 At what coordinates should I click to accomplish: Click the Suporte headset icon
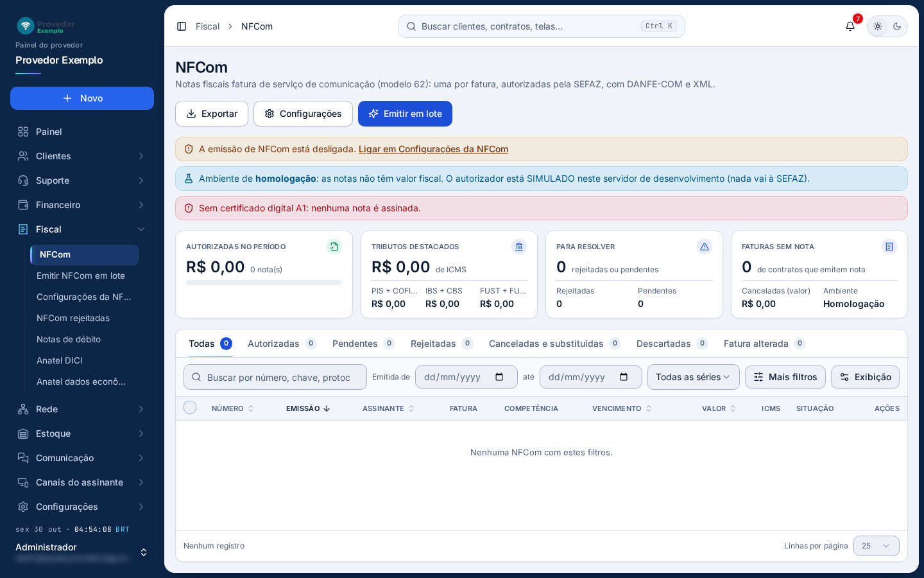tap(23, 180)
